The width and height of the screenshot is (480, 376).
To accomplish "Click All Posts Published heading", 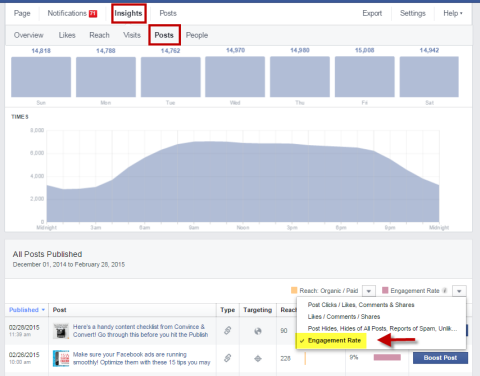I will [47, 254].
